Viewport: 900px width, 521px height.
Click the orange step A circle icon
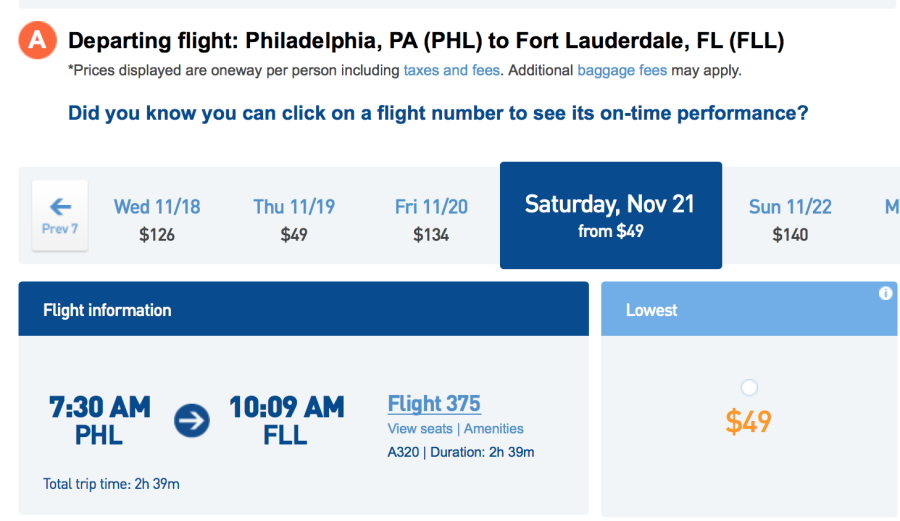click(37, 41)
